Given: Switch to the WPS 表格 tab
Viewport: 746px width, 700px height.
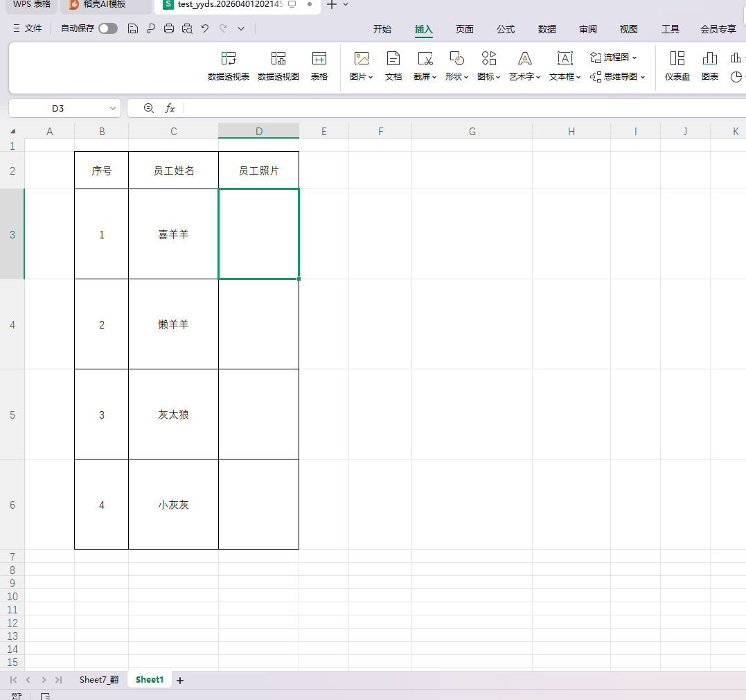Looking at the screenshot, I should click(x=31, y=5).
